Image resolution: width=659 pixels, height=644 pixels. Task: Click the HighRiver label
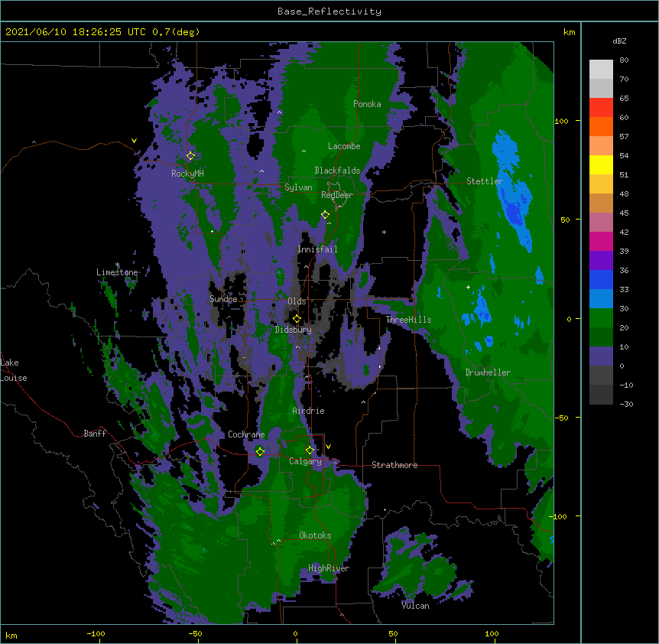[329, 568]
